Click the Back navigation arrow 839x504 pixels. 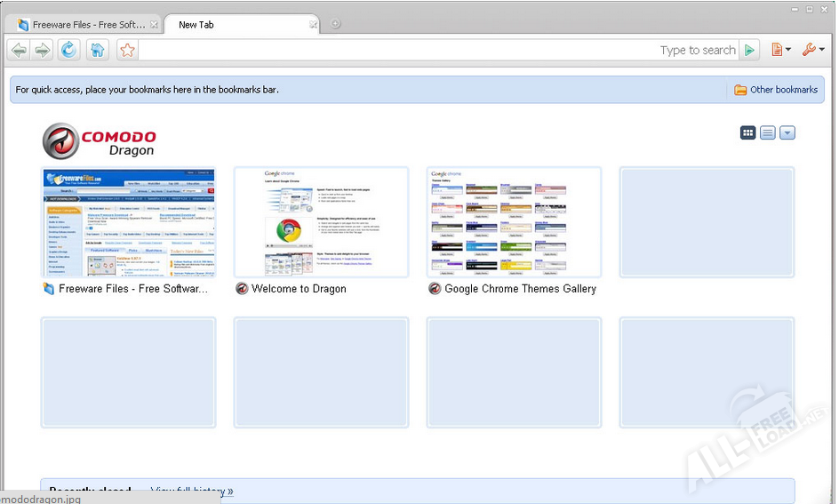[x=18, y=50]
